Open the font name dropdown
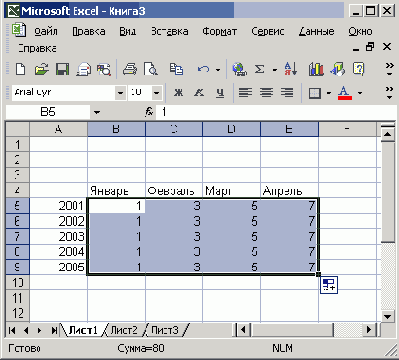Viewport: 399px width, 360px height. pyautogui.click(x=120, y=93)
